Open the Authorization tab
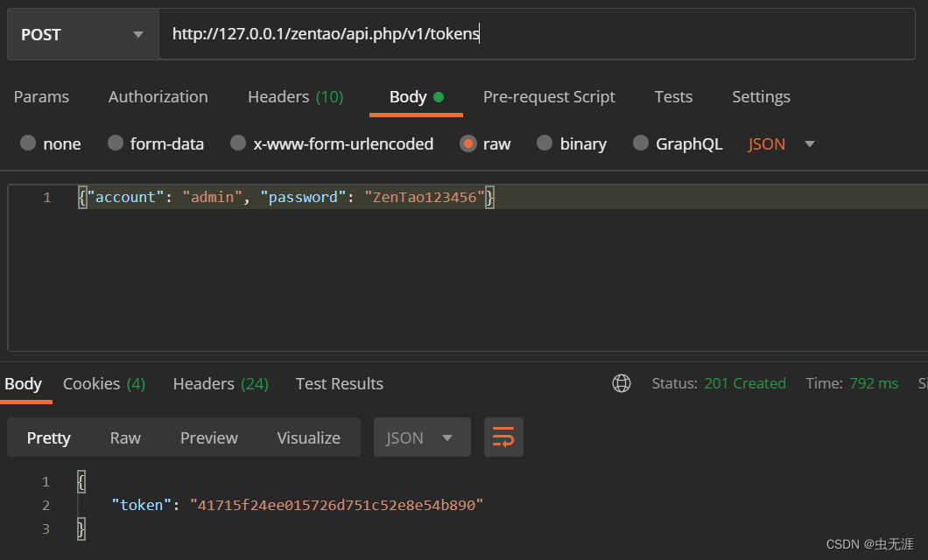This screenshot has height=560, width=928. click(158, 96)
